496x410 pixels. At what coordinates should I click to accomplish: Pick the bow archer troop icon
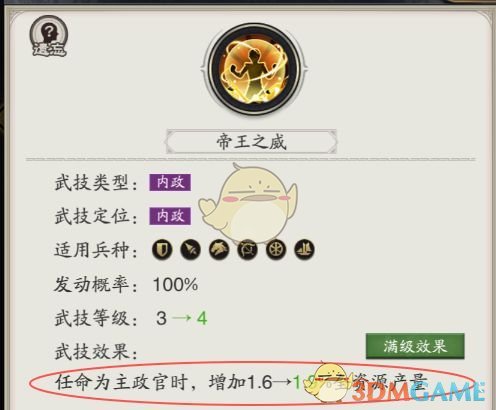[247, 250]
